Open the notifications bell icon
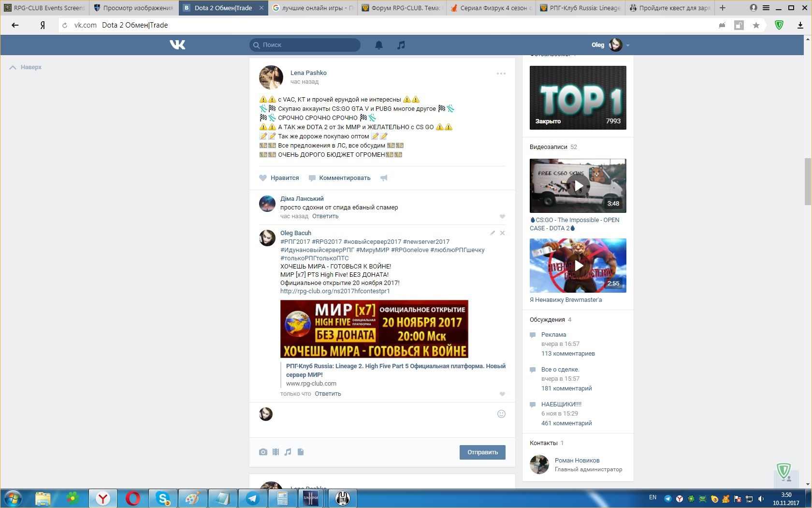 [379, 45]
